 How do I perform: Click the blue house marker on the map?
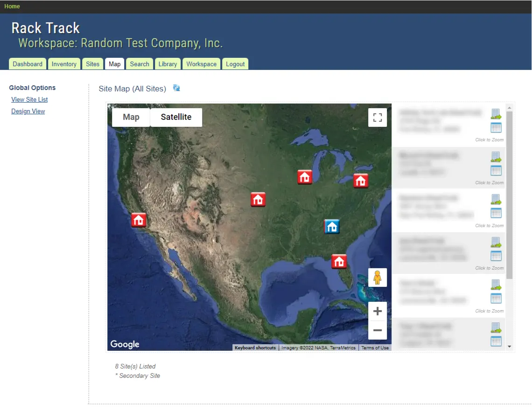pos(332,227)
